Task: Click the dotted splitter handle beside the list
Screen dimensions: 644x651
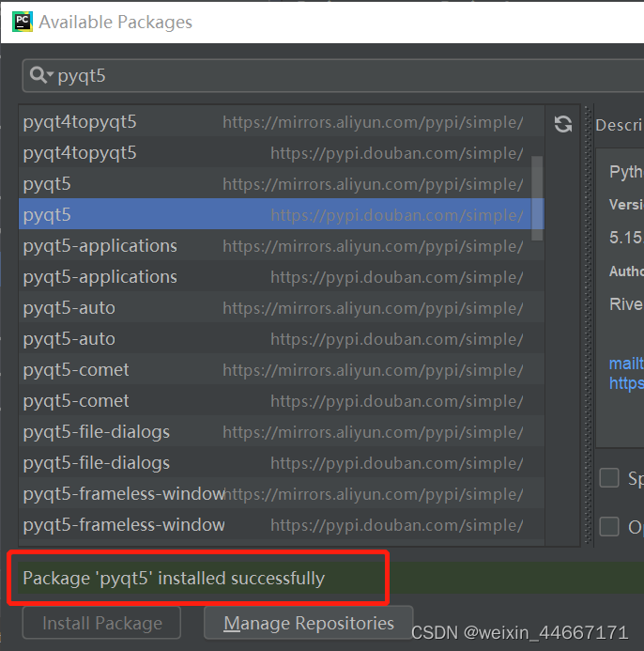Action: pyautogui.click(x=588, y=325)
